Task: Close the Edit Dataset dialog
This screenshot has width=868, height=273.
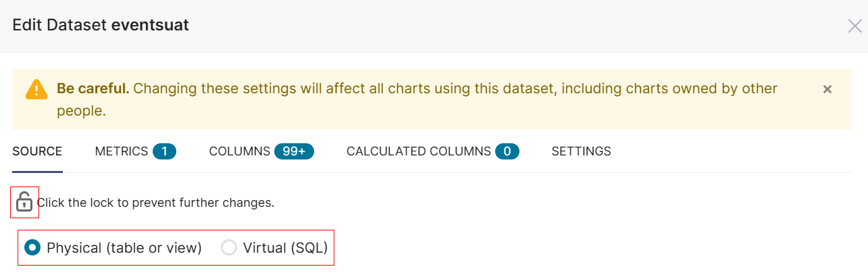Action: 854,26
